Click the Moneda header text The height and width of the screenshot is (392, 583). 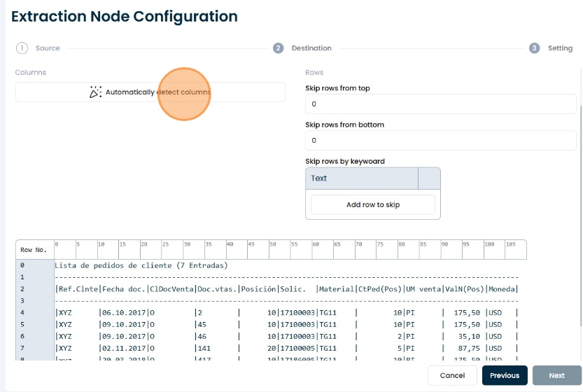[502, 289]
